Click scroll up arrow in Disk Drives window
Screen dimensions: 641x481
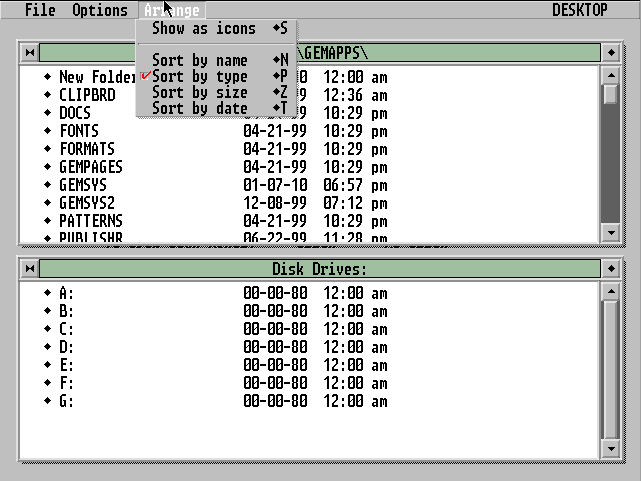[x=611, y=291]
